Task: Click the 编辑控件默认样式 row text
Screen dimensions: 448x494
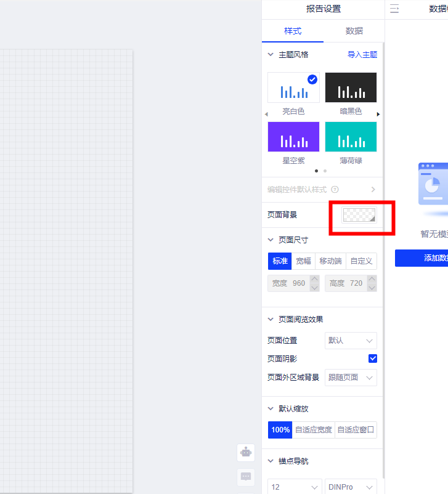Action: coord(297,189)
